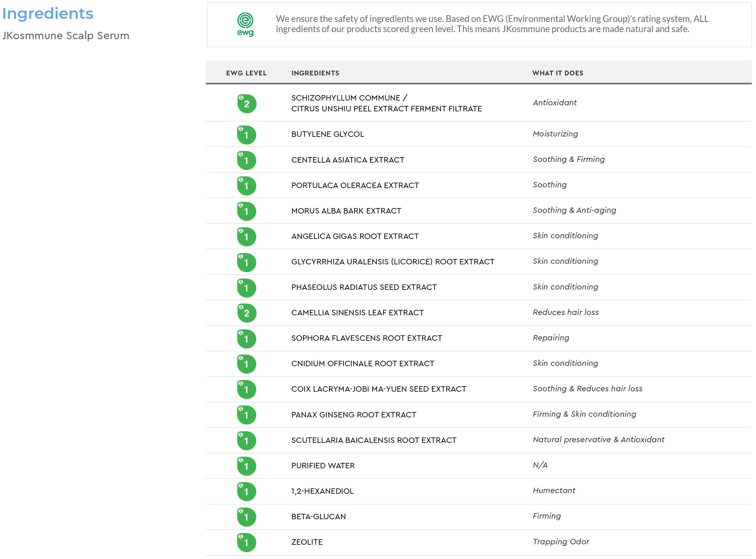Click EWG level 2 badge for Schizophyllum Commune
Viewport: 756px width, 559px height.
point(246,103)
